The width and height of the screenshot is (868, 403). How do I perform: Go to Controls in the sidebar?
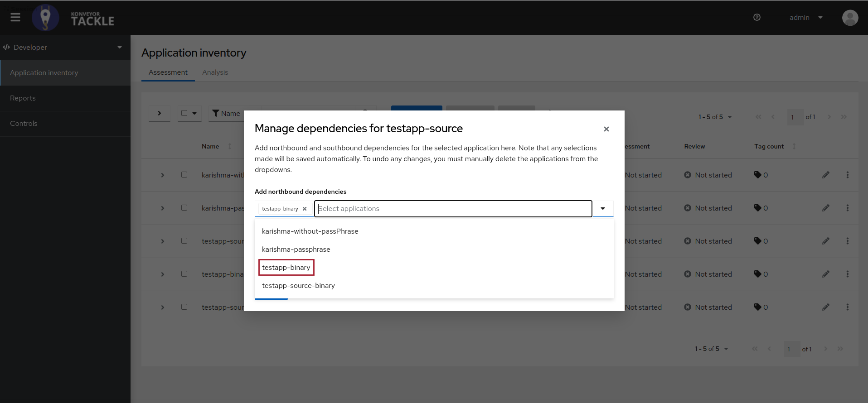click(24, 124)
